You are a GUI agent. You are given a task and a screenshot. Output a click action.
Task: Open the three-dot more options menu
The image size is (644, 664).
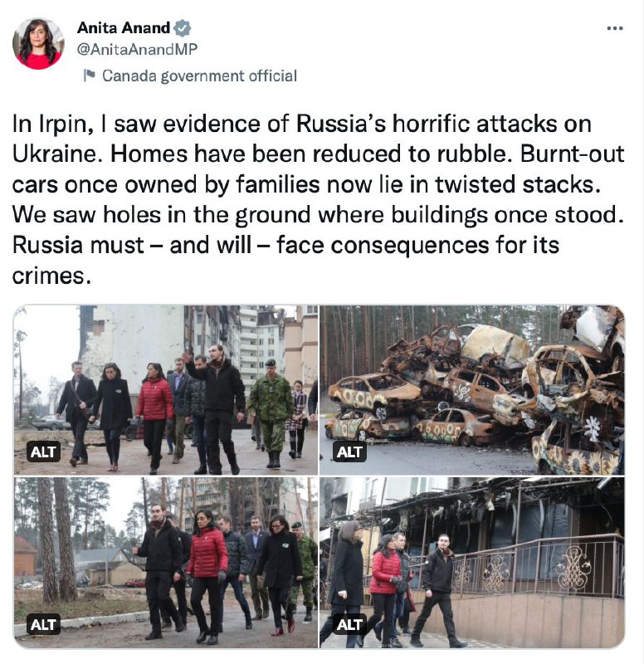point(614,28)
